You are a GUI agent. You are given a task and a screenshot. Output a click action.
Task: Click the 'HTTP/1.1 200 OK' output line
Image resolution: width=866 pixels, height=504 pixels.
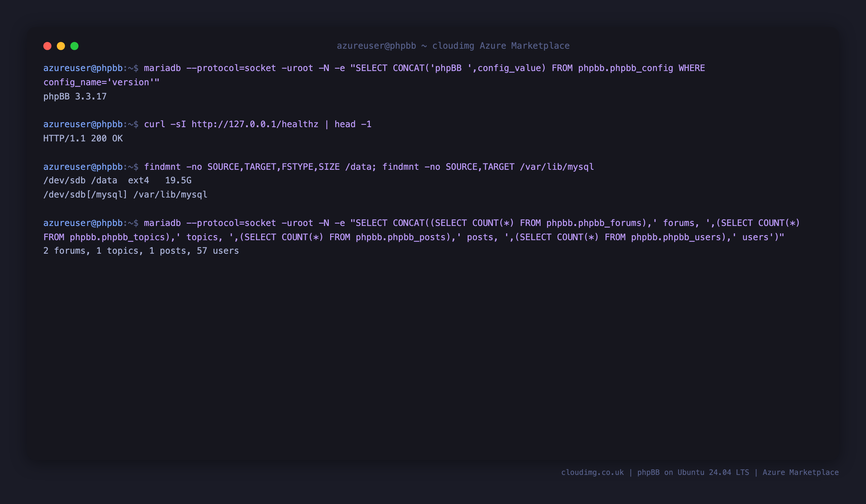coord(83,138)
